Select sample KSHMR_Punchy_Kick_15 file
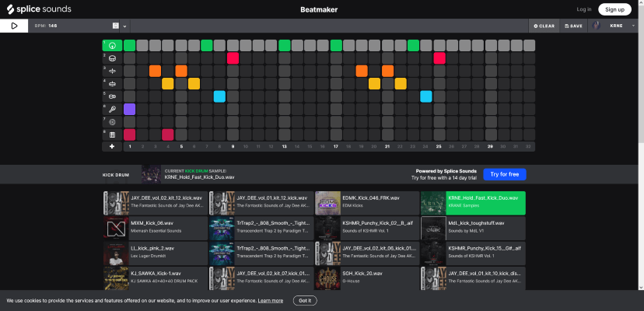The height and width of the screenshot is (311, 644). [x=473, y=253]
